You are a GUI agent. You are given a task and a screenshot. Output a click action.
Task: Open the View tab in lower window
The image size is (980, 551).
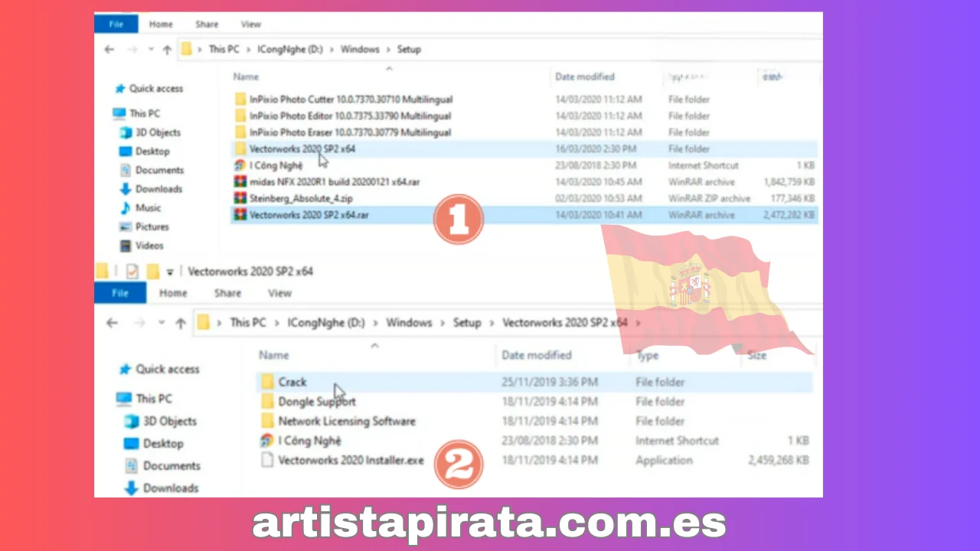(x=279, y=293)
